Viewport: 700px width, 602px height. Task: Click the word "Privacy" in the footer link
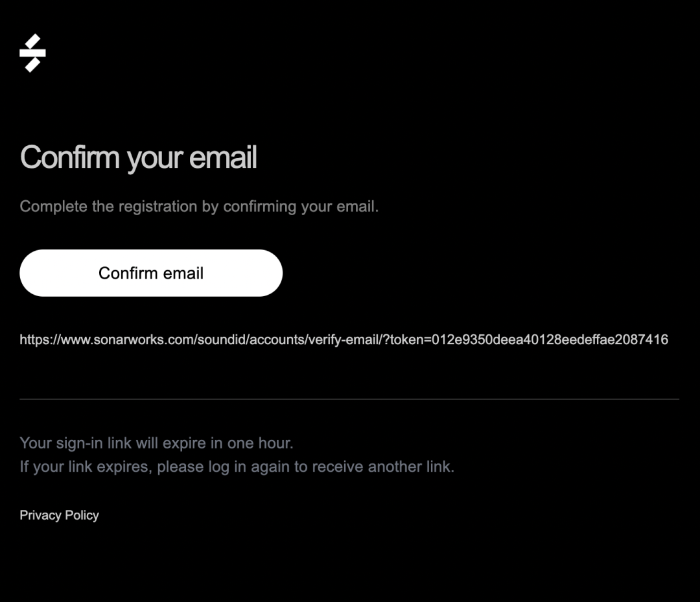coord(40,515)
